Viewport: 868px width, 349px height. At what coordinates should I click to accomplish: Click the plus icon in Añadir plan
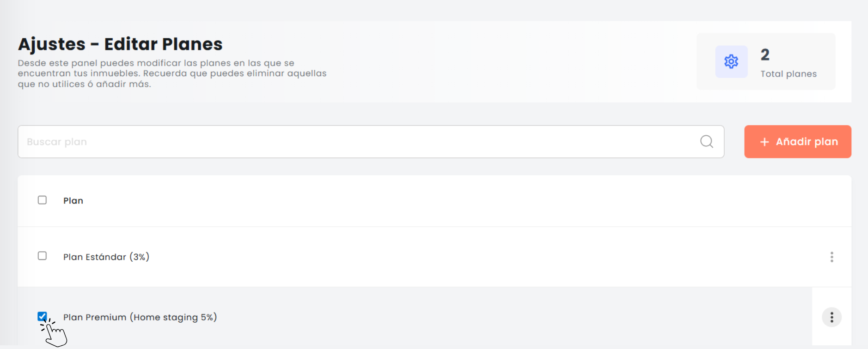[764, 142]
